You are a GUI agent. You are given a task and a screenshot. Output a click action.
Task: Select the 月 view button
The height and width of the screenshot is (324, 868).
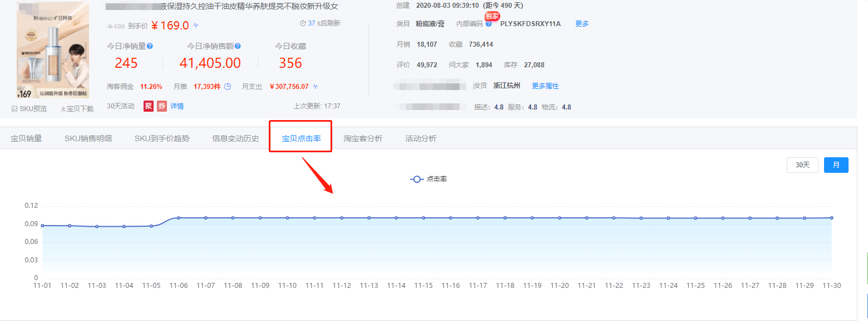tap(836, 165)
